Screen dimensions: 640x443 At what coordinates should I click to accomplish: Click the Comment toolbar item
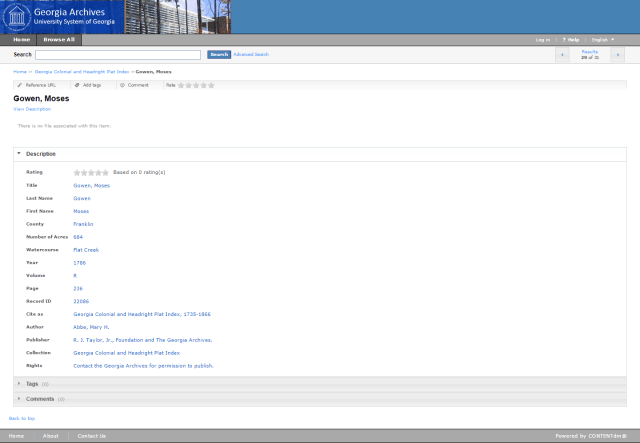(135, 85)
